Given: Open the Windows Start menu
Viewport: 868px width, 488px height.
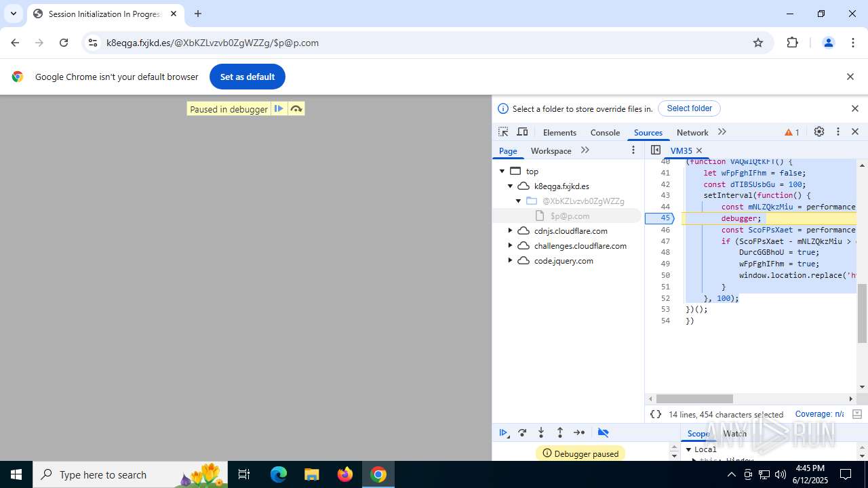Looking at the screenshot, I should (16, 474).
